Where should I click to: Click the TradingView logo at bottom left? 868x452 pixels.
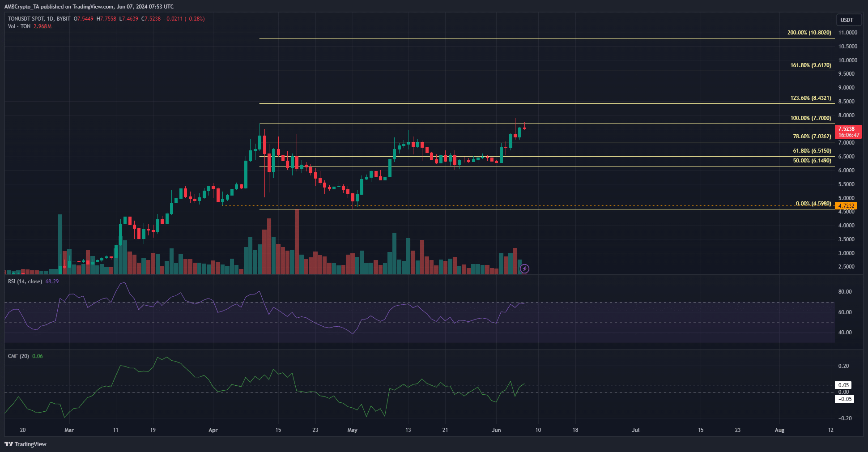[x=26, y=444]
